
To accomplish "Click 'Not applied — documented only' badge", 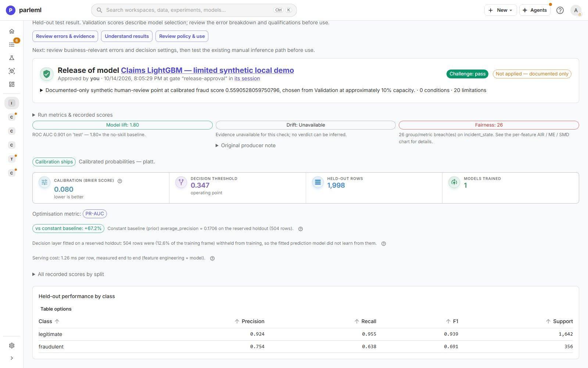I will (532, 74).
